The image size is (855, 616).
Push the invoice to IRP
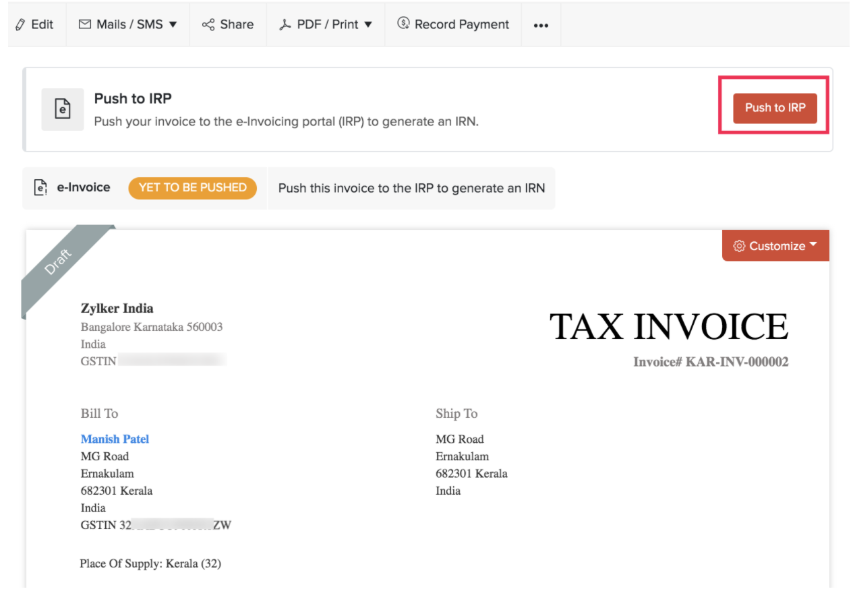[774, 108]
